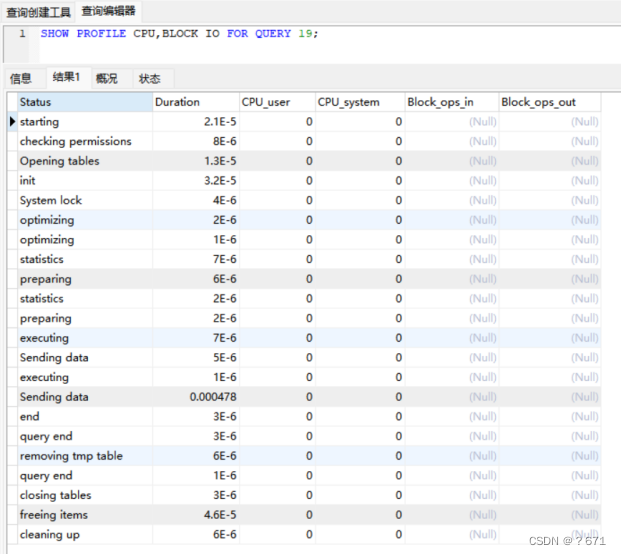Click the 0.000478 duration cell
Viewport: 621px width, 555px height.
(212, 397)
